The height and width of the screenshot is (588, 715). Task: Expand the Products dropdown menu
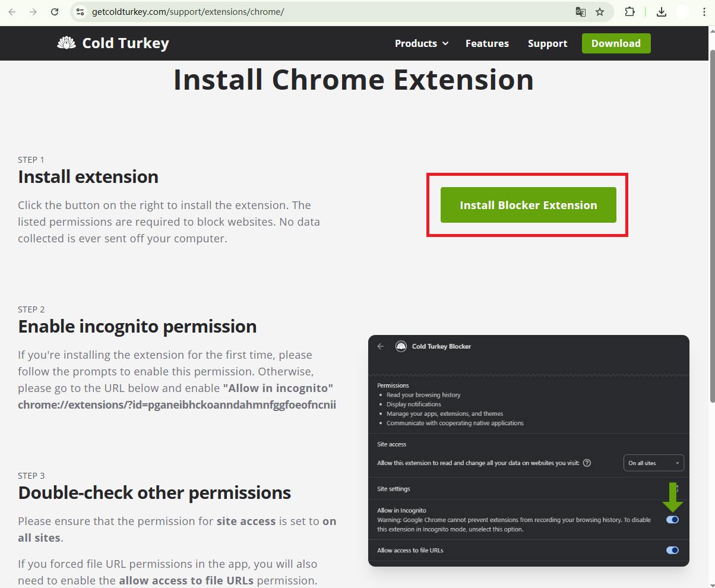pyautogui.click(x=421, y=43)
